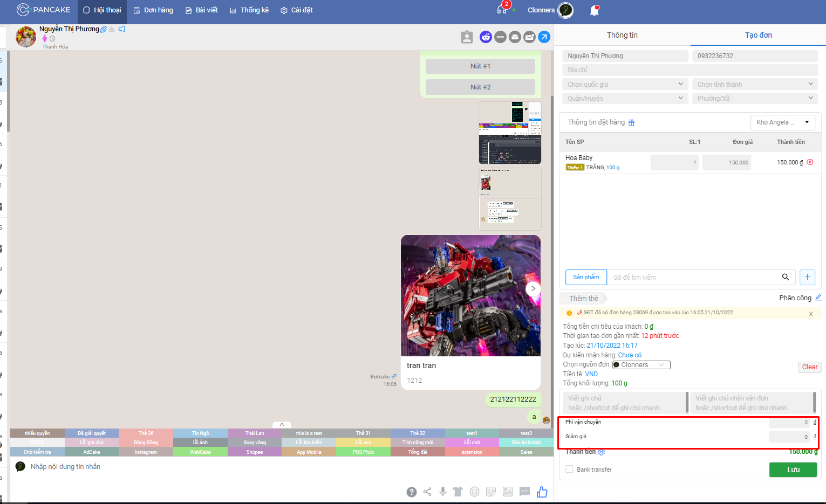Image resolution: width=826 pixels, height=504 pixels.
Task: Click the quick reply speech bubble icon
Action: [x=524, y=492]
